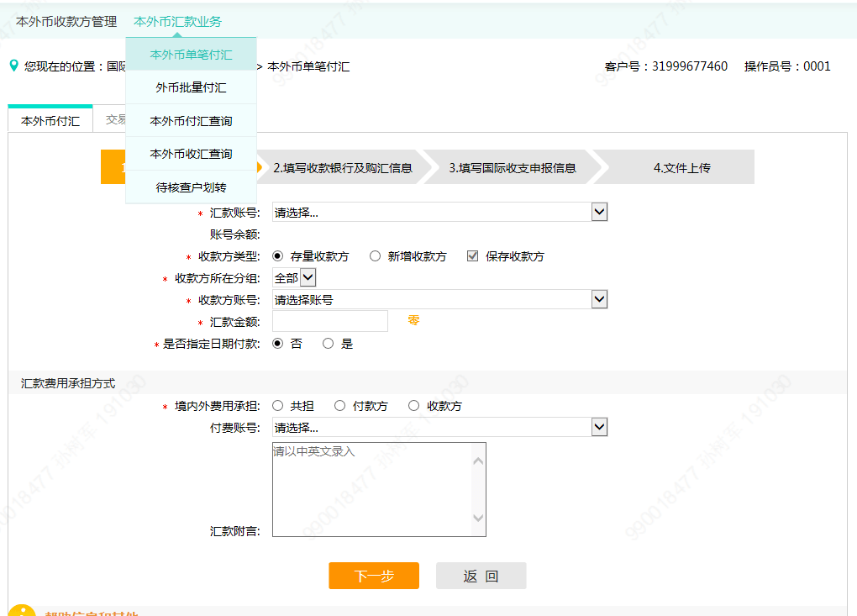Click 本外币单笔付汇 breadcrumb text
Viewport: 857px width, 616px height.
pos(308,66)
